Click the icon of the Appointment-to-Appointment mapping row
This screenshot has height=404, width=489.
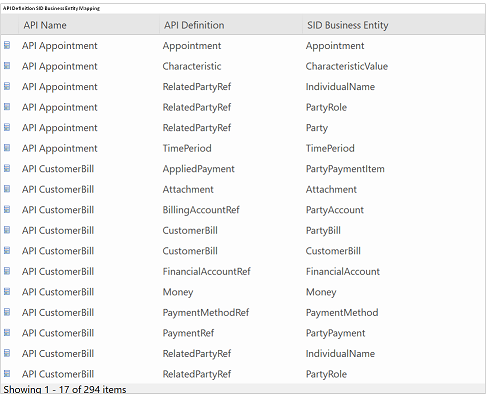pos(7,45)
